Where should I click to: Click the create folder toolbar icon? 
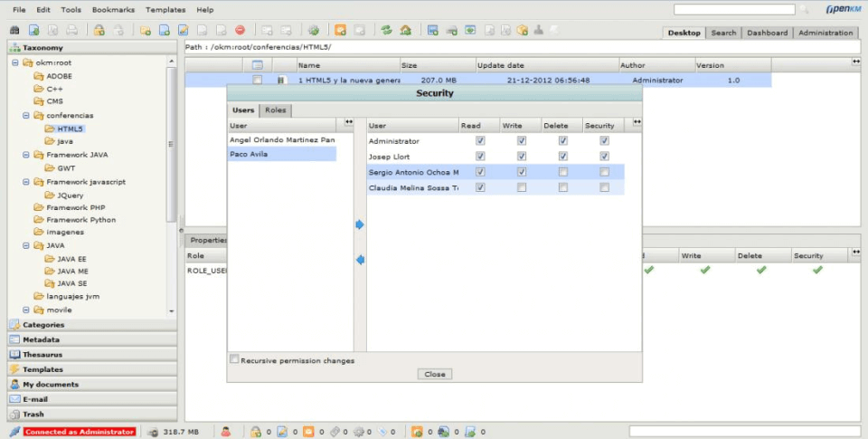coord(146,31)
